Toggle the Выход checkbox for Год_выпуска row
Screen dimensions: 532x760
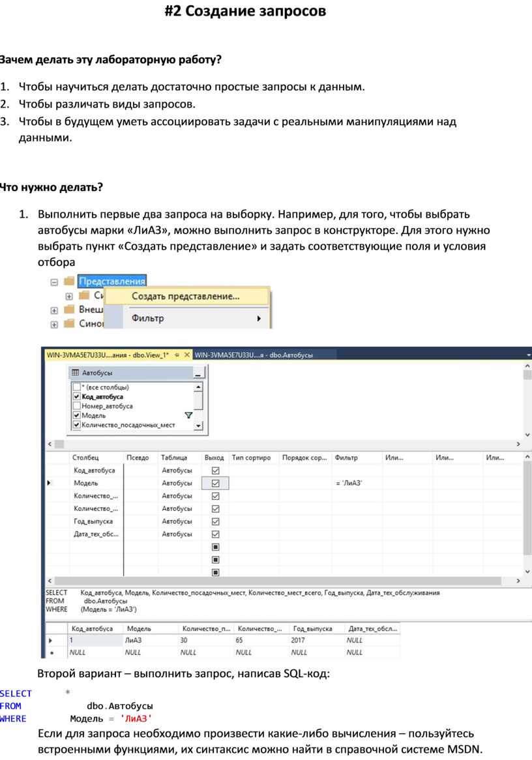click(215, 521)
